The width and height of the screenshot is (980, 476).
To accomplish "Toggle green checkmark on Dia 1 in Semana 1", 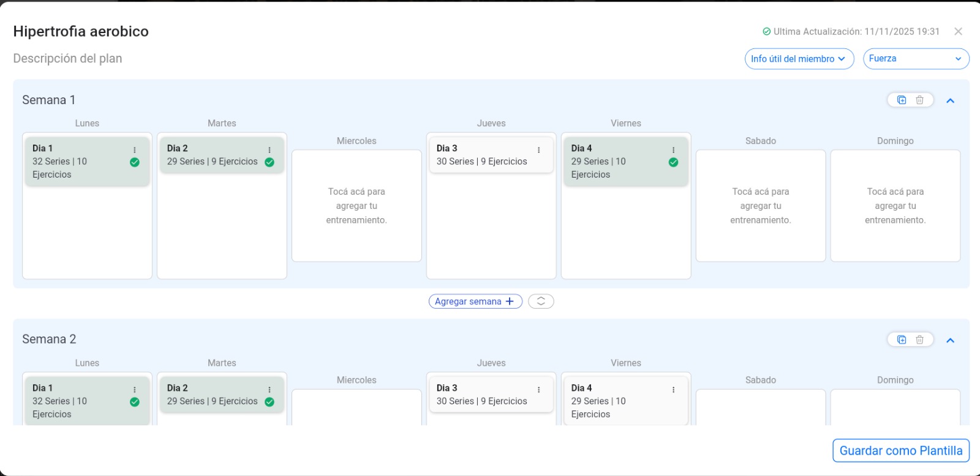I will [135, 162].
